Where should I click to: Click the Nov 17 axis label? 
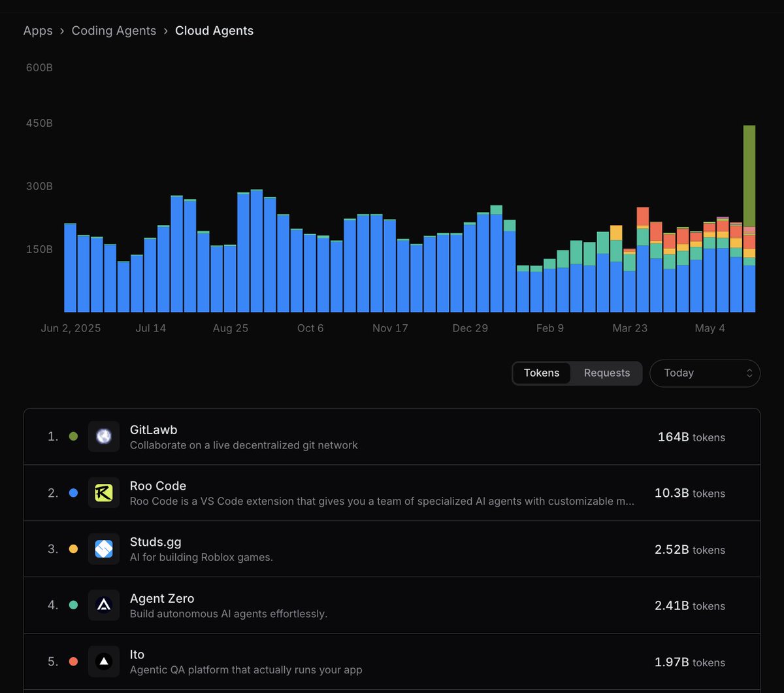391,328
